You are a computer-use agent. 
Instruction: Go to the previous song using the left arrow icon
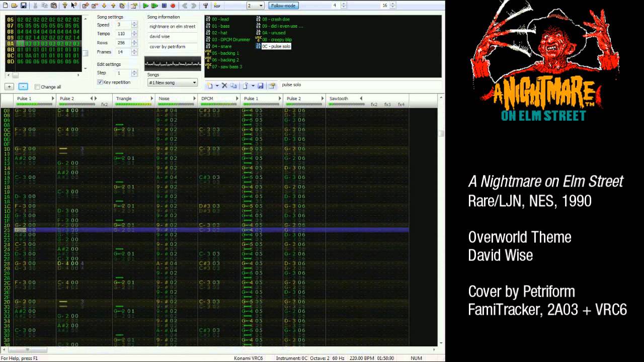click(185, 6)
